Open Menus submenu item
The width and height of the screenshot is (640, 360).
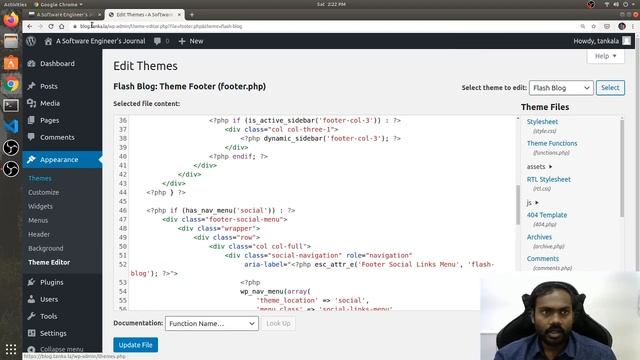[x=38, y=220]
